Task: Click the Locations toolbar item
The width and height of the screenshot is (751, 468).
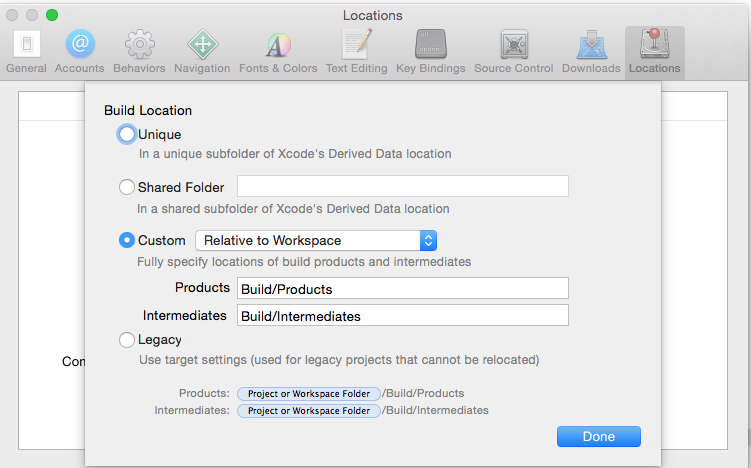Action: 654,52
